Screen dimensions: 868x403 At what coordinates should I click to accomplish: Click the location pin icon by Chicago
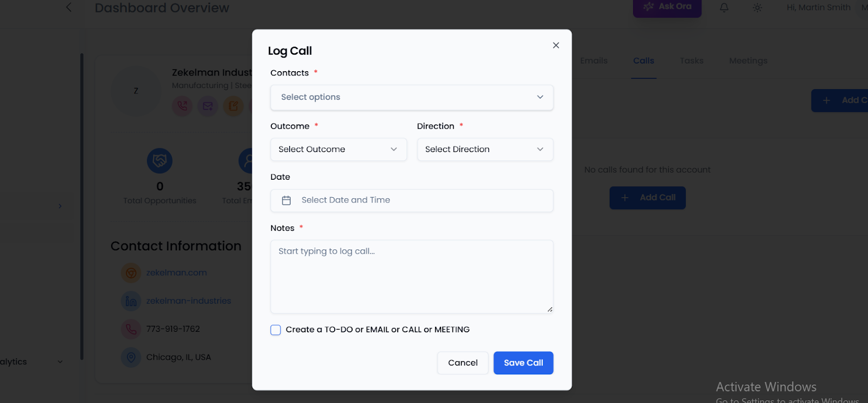point(131,357)
